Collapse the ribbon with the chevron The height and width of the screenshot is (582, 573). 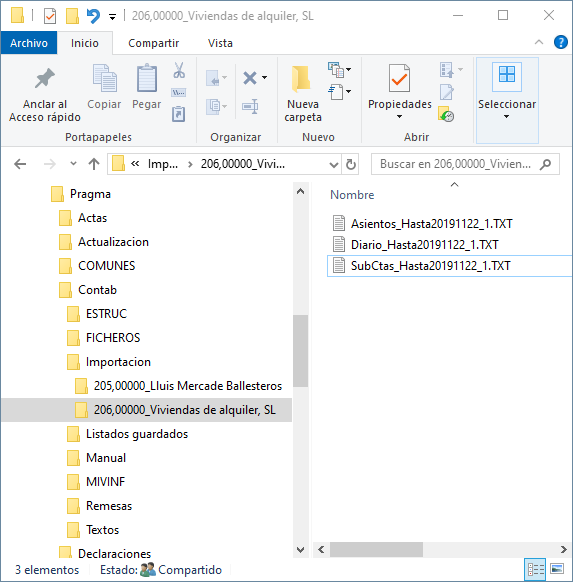click(x=539, y=42)
